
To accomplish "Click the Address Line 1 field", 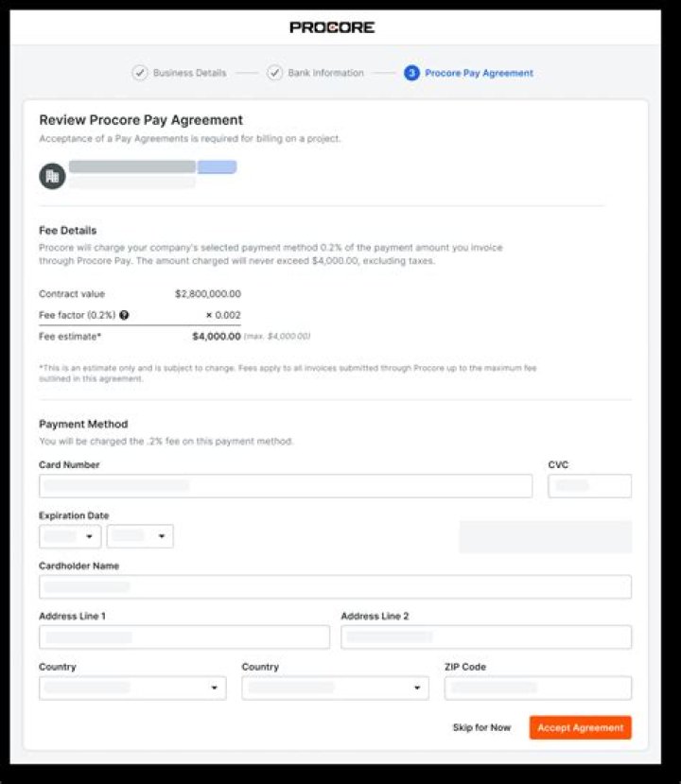I will tap(184, 637).
